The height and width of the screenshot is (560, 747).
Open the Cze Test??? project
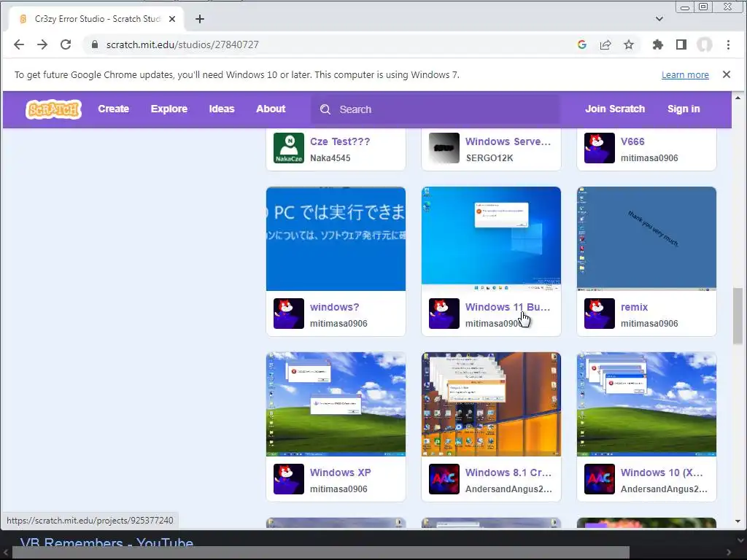(x=340, y=141)
